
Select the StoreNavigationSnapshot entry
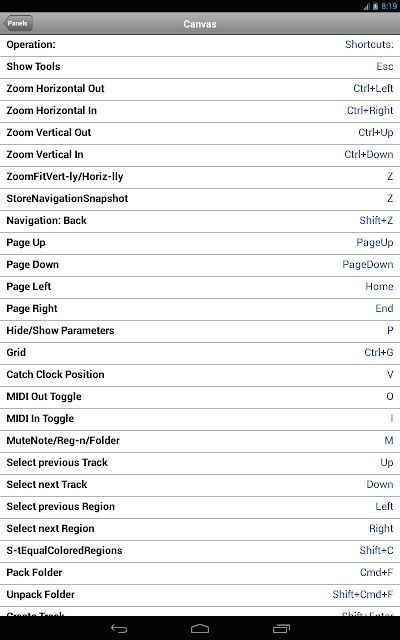pyautogui.click(x=200, y=199)
